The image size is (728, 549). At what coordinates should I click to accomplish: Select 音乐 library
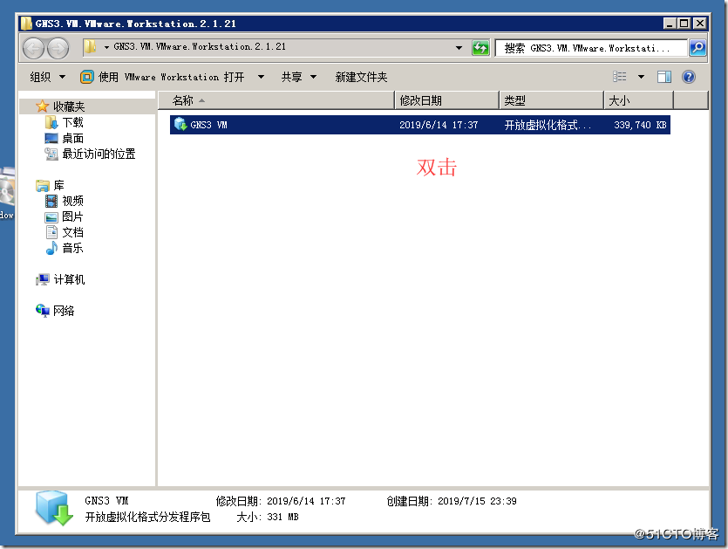coord(73,248)
